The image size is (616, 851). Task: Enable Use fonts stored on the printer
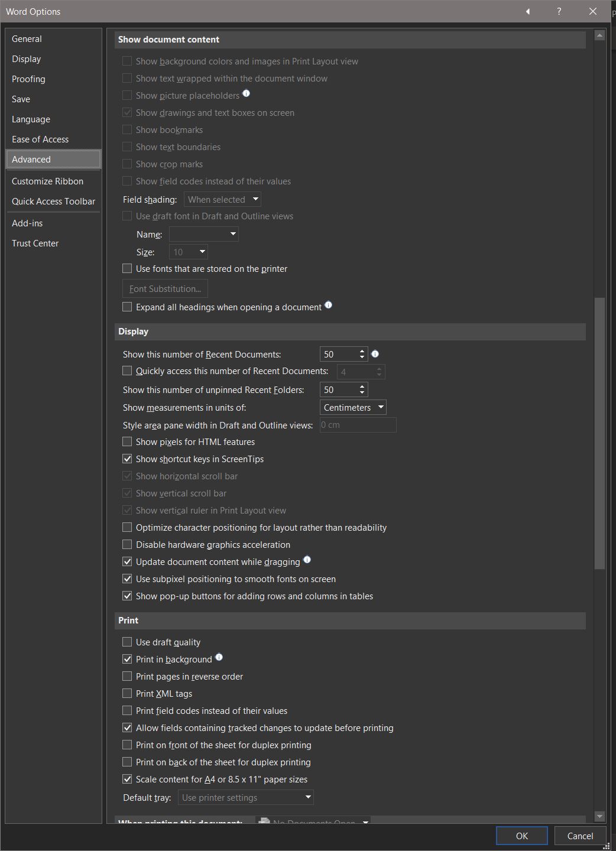click(127, 268)
